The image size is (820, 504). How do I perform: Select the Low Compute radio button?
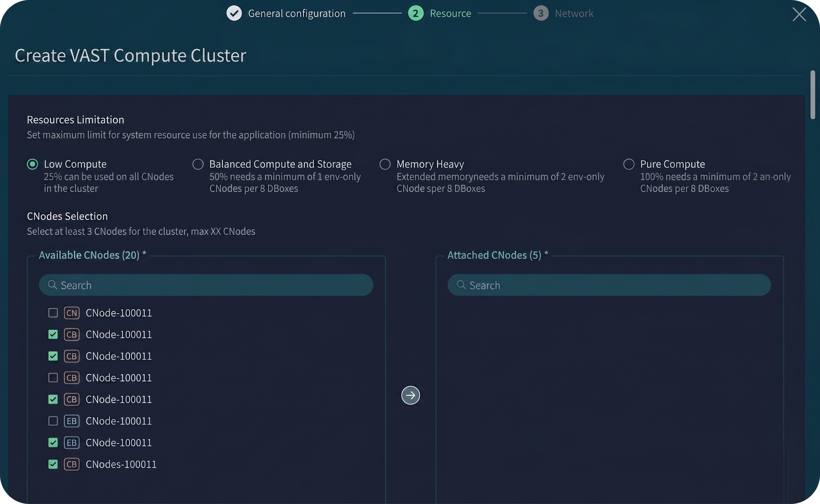coord(32,164)
